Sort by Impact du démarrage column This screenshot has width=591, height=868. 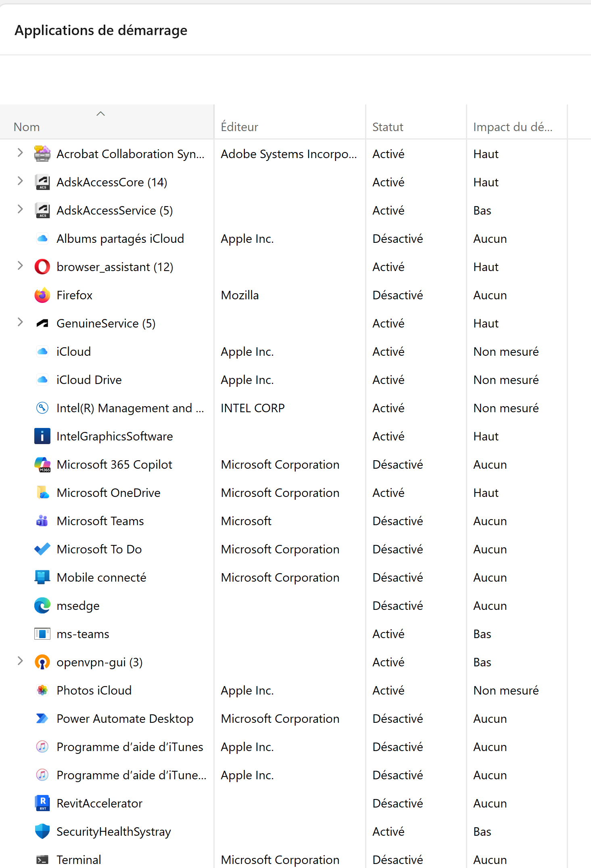[517, 122]
